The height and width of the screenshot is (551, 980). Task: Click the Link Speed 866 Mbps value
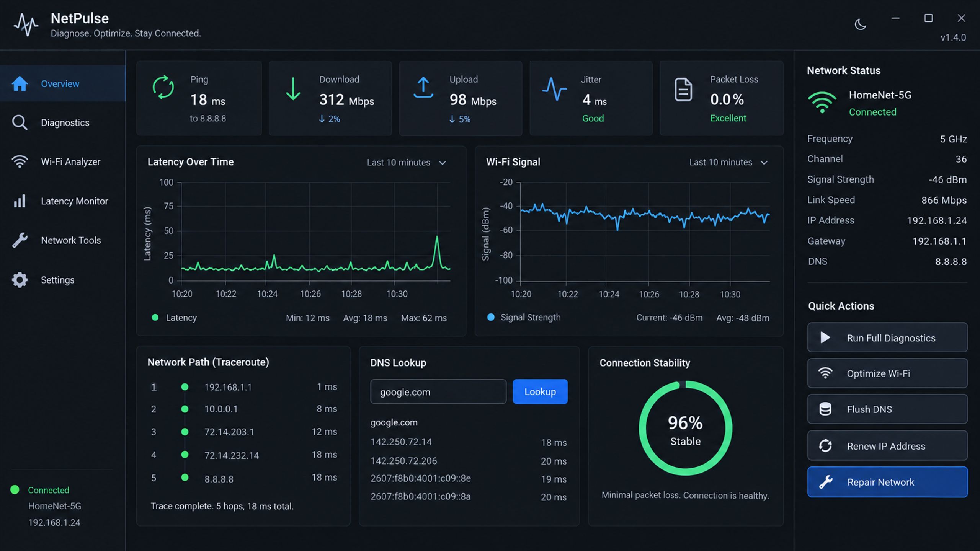tap(944, 200)
